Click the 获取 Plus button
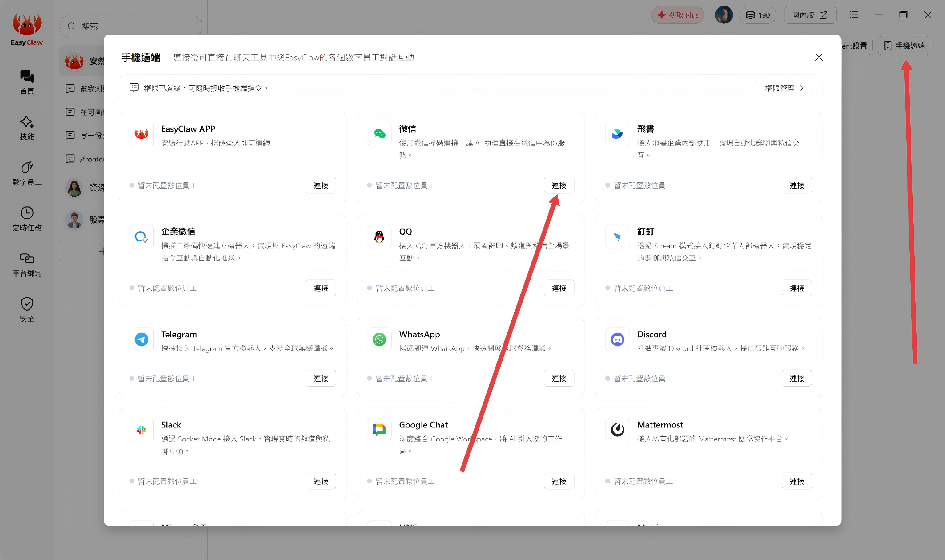The width and height of the screenshot is (945, 560). tap(678, 15)
